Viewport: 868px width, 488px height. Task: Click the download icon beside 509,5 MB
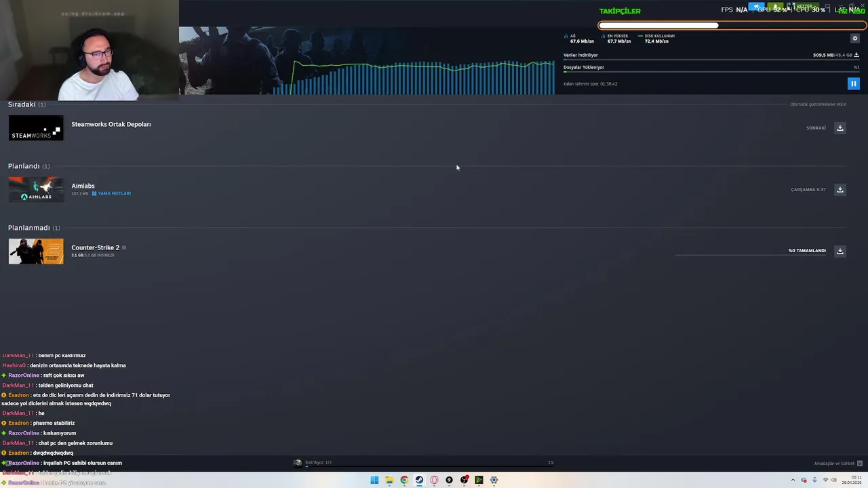tap(856, 55)
